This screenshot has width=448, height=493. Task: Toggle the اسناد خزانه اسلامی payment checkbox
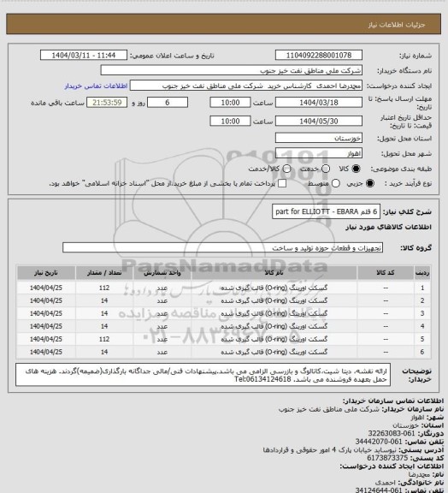[282, 183]
